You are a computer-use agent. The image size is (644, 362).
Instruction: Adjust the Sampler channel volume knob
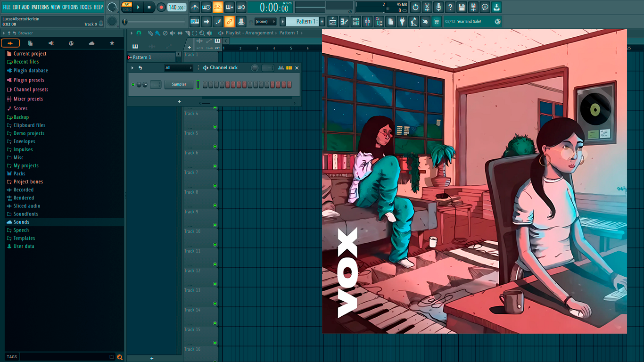coord(145,84)
